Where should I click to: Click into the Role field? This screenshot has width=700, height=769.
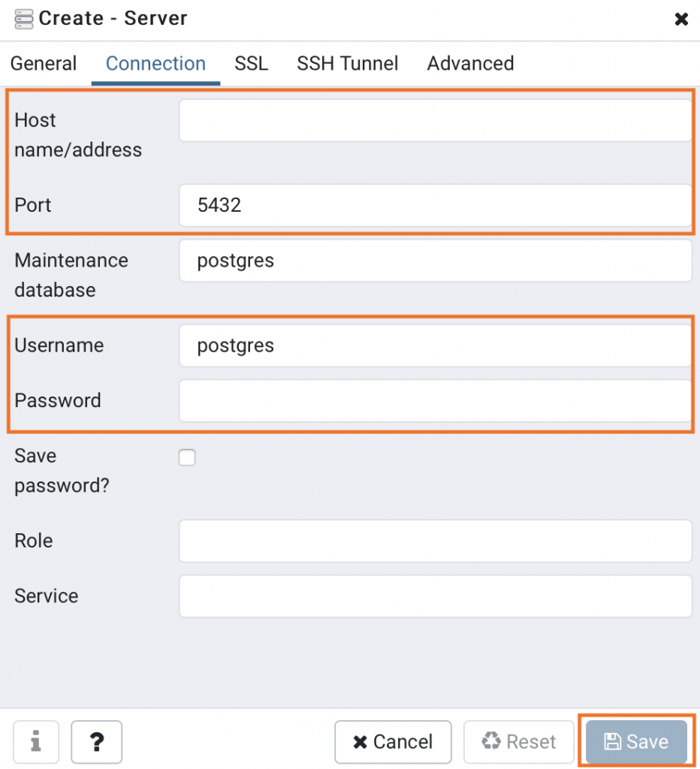pyautogui.click(x=435, y=541)
